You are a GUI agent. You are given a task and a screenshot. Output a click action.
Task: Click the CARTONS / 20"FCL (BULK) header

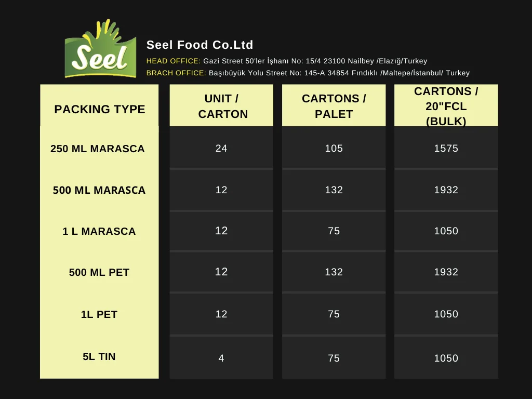tap(446, 106)
